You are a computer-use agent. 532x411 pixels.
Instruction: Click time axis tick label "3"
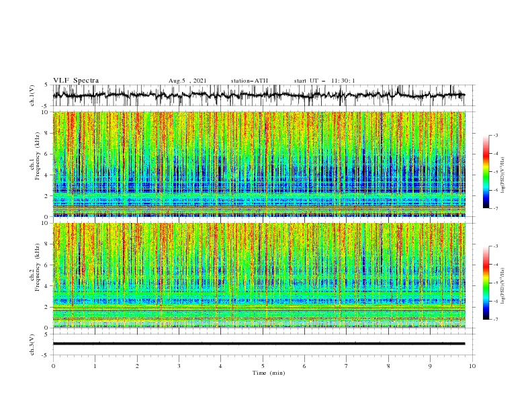(x=179, y=366)
